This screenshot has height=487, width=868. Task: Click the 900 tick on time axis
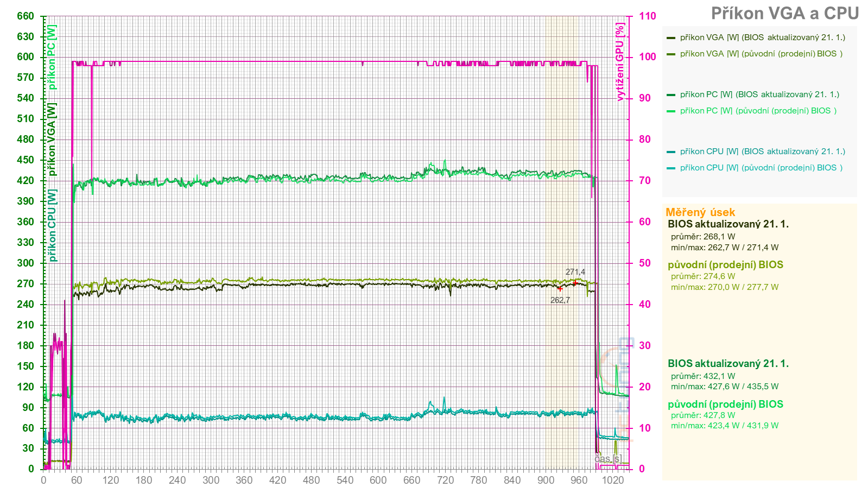[546, 480]
